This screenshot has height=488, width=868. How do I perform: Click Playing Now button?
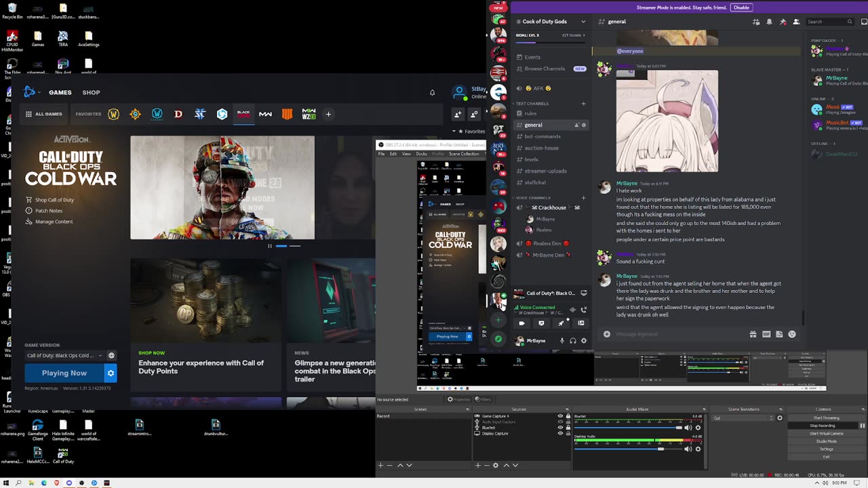pos(64,373)
